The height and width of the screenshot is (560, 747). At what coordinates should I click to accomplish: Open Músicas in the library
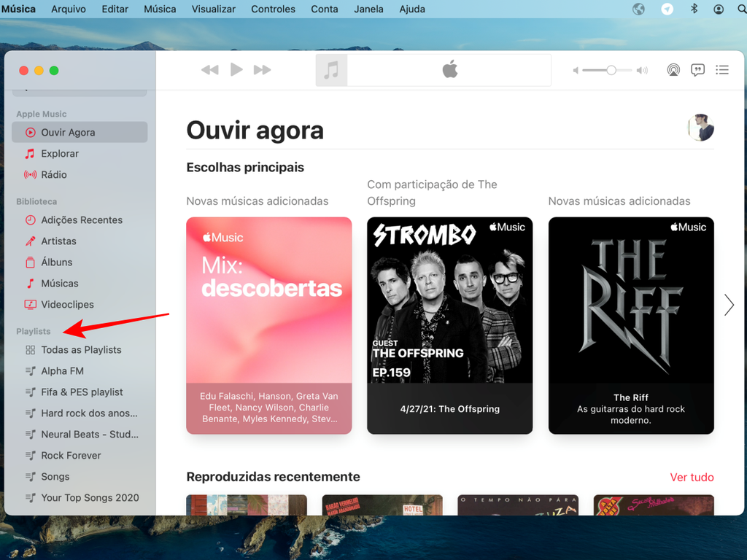click(x=80, y=284)
